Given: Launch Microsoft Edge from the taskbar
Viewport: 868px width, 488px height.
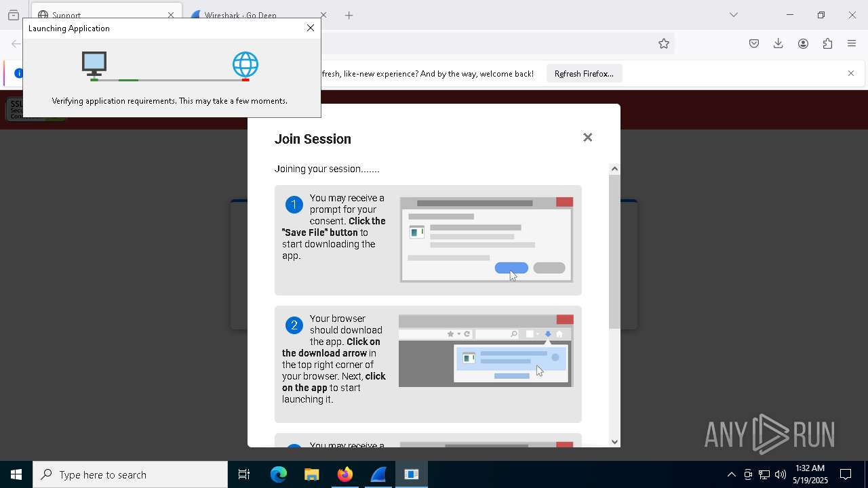Looking at the screenshot, I should pyautogui.click(x=279, y=474).
